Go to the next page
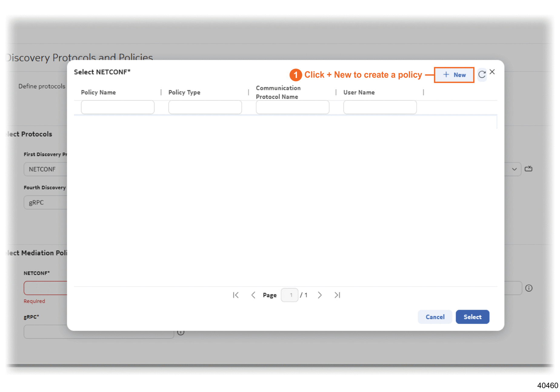Viewport: 560px width, 392px height. [x=320, y=295]
